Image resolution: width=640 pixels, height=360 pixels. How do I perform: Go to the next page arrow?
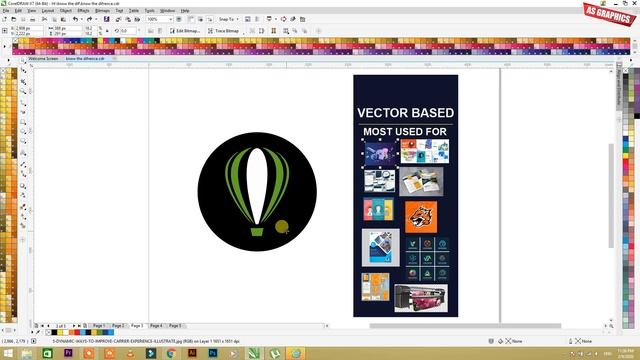coord(74,326)
